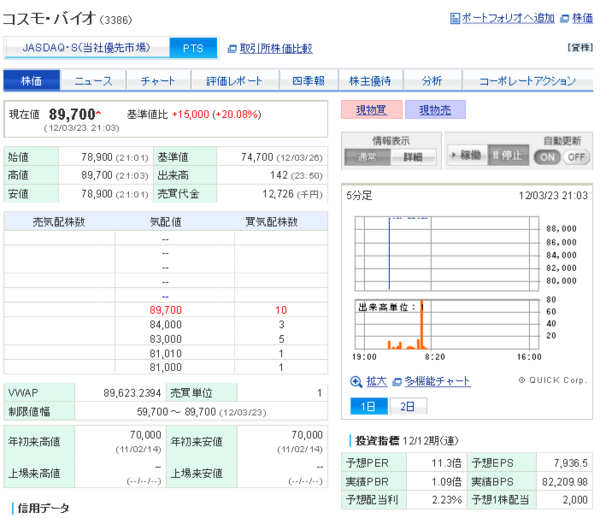This screenshot has width=600, height=518.
Task: Click the 停止 pause button
Action: pyautogui.click(x=508, y=155)
